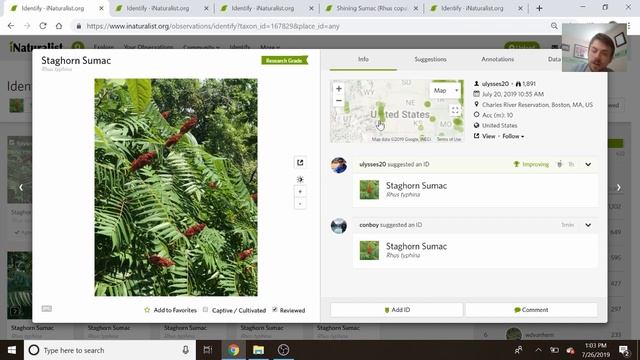Reload the current page

coord(43,26)
